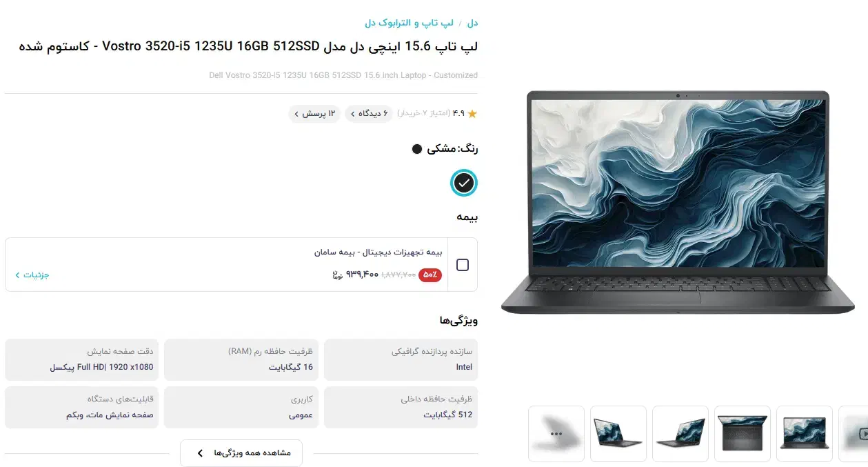
Task: Click the black color dot beside رنگ
Action: (416, 149)
